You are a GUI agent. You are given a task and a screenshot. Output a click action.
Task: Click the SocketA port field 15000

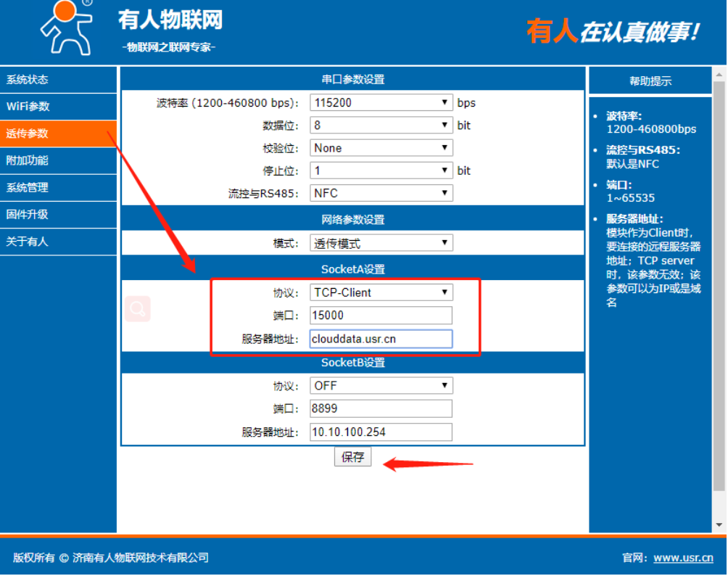[x=381, y=316]
